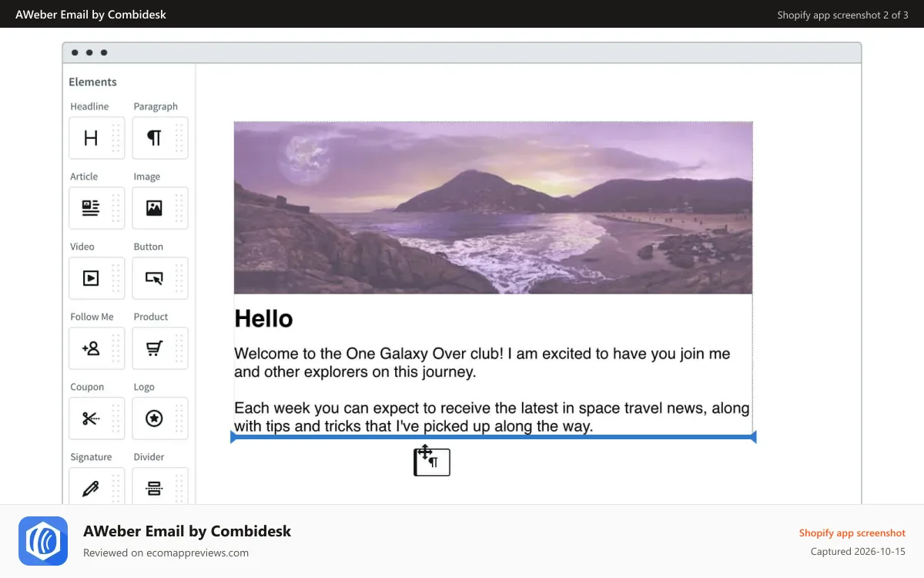Click the Article label text
Viewport: 924px width, 578px height.
click(x=84, y=176)
